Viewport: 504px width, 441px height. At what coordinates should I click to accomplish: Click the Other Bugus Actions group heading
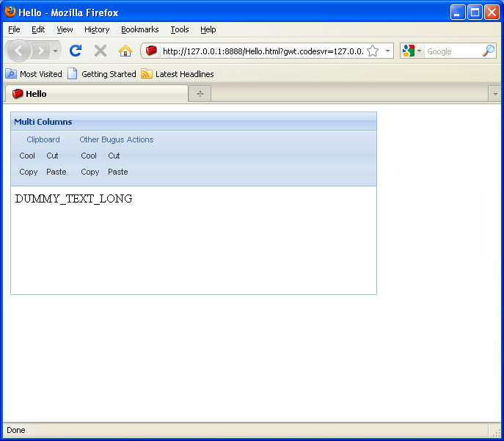(x=117, y=139)
